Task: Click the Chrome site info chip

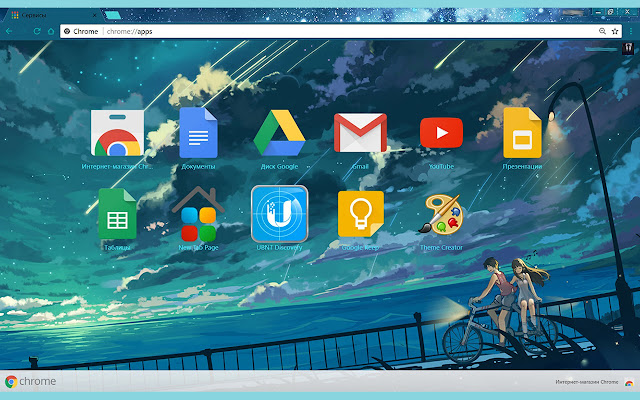Action: tap(82, 31)
